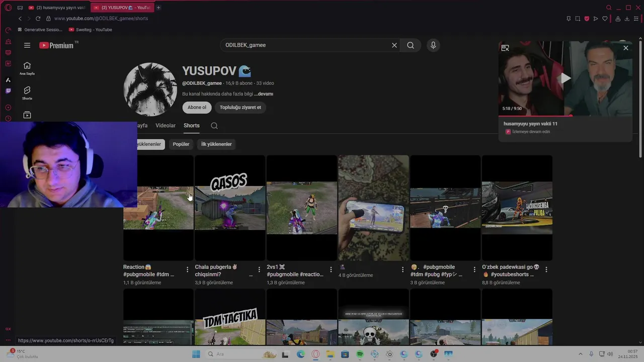Open the Swelteg - YouTube bookmark
Image resolution: width=644 pixels, height=362 pixels.
coord(91,30)
